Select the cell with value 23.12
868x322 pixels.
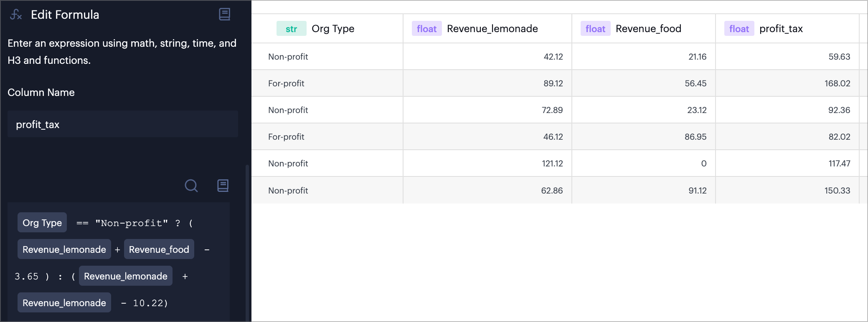[644, 110]
